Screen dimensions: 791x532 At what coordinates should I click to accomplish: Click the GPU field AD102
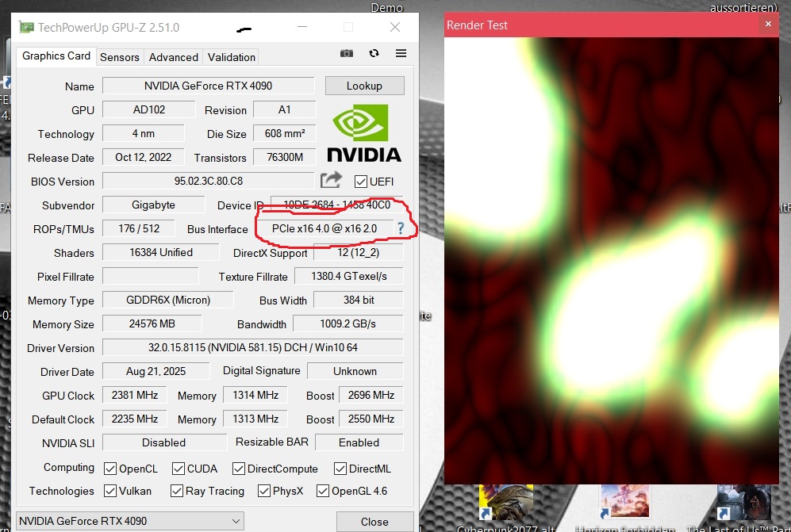point(149,109)
